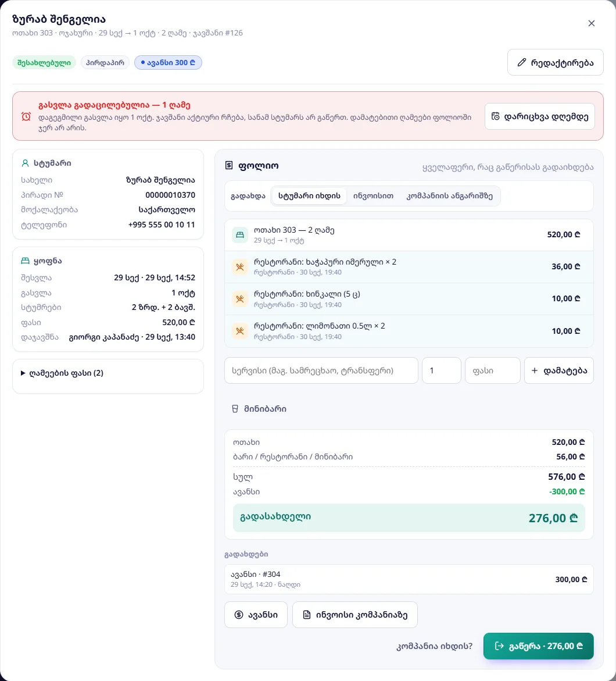Click the რედაქტირება edit button

[x=555, y=63]
